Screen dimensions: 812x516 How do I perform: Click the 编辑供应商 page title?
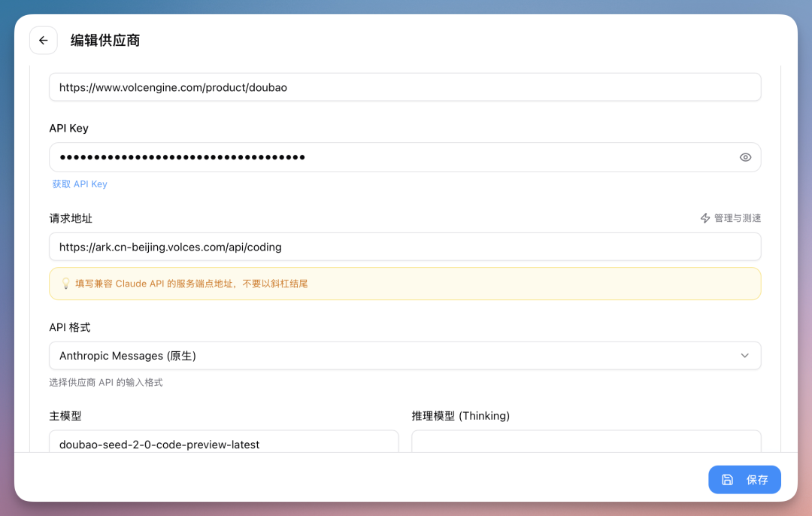tap(105, 41)
